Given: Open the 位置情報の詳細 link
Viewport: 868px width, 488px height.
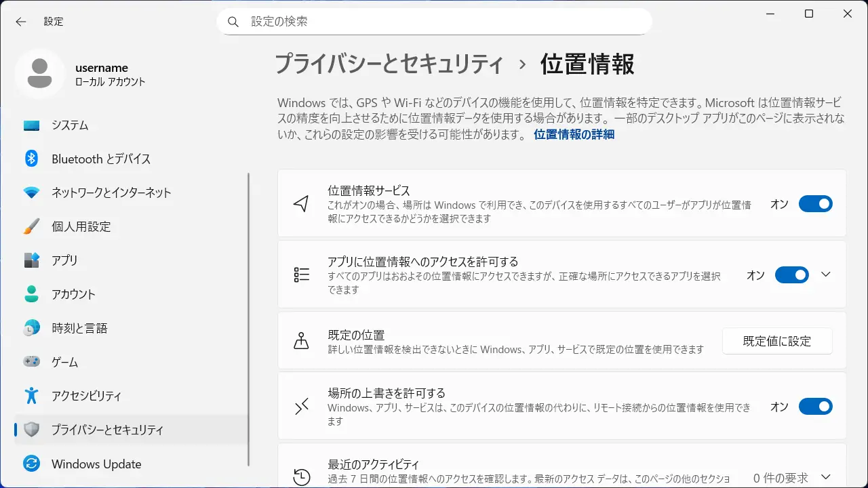Looking at the screenshot, I should 574,134.
